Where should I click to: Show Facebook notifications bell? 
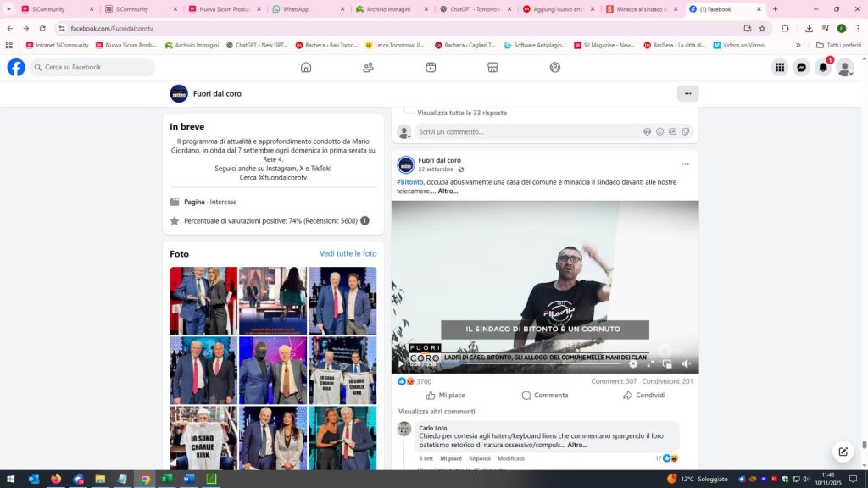point(822,68)
